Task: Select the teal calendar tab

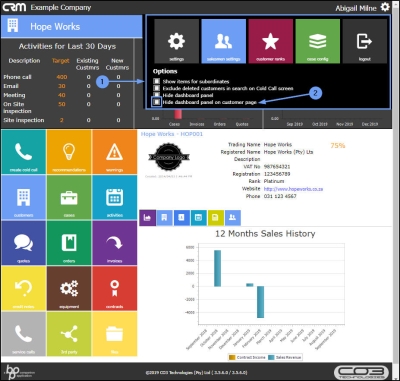Action: point(199,218)
